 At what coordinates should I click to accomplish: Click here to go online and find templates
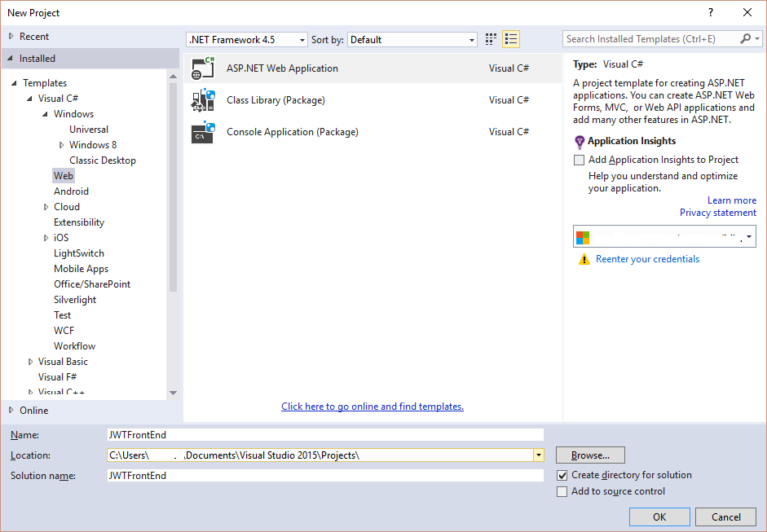tap(372, 407)
